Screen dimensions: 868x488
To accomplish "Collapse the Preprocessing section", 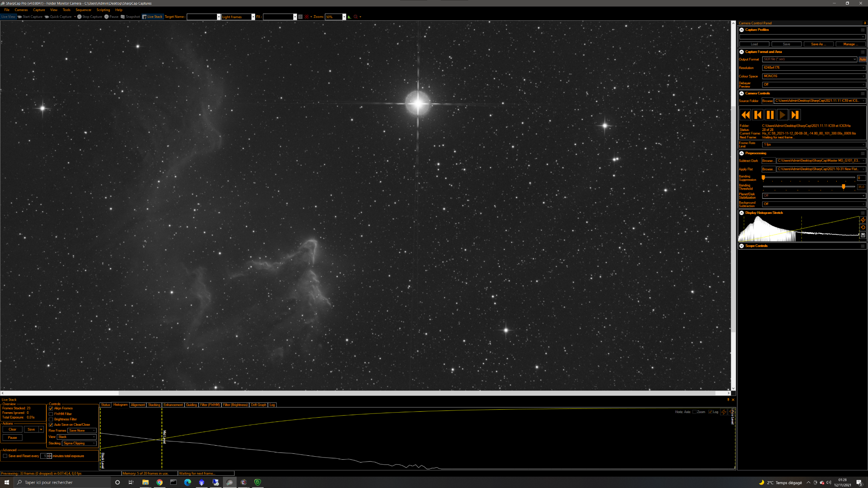I will [741, 153].
